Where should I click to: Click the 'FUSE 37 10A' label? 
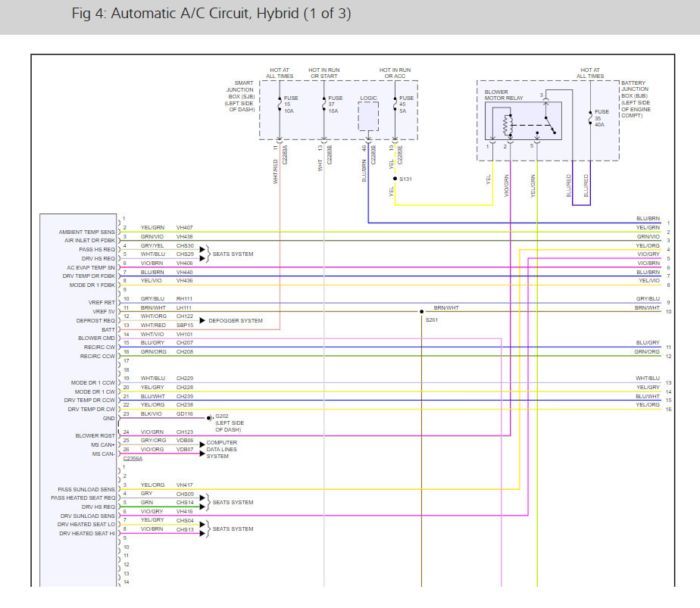click(336, 104)
